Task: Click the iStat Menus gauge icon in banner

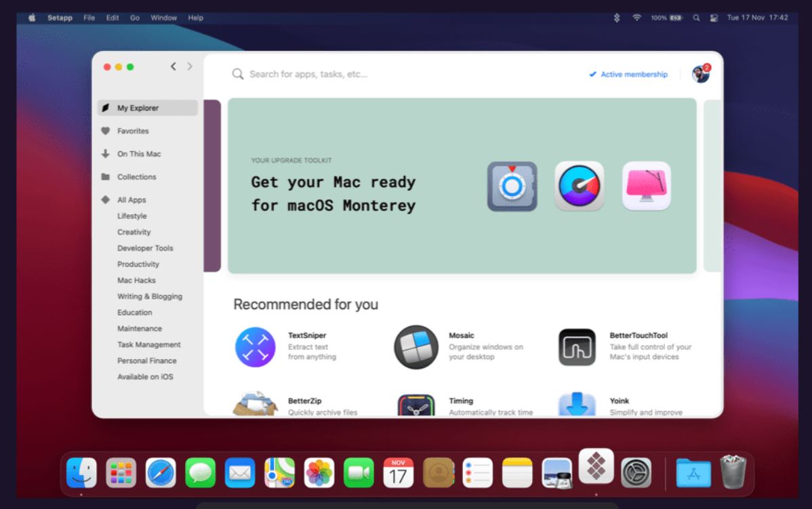Action: [579, 186]
